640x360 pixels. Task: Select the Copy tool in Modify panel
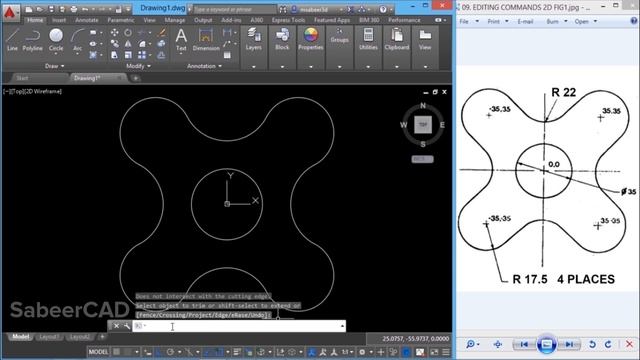[x=114, y=44]
